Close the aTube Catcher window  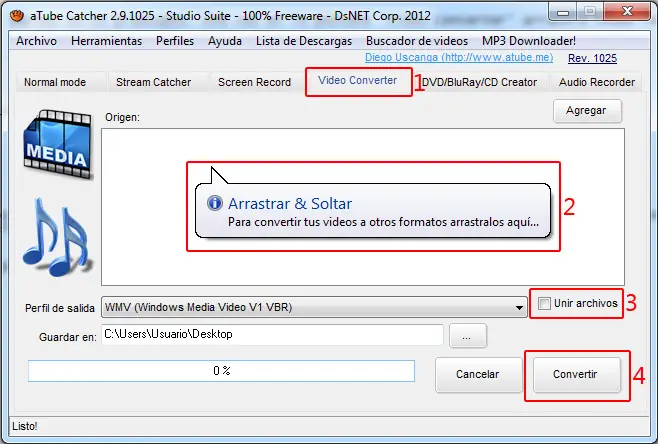point(627,11)
